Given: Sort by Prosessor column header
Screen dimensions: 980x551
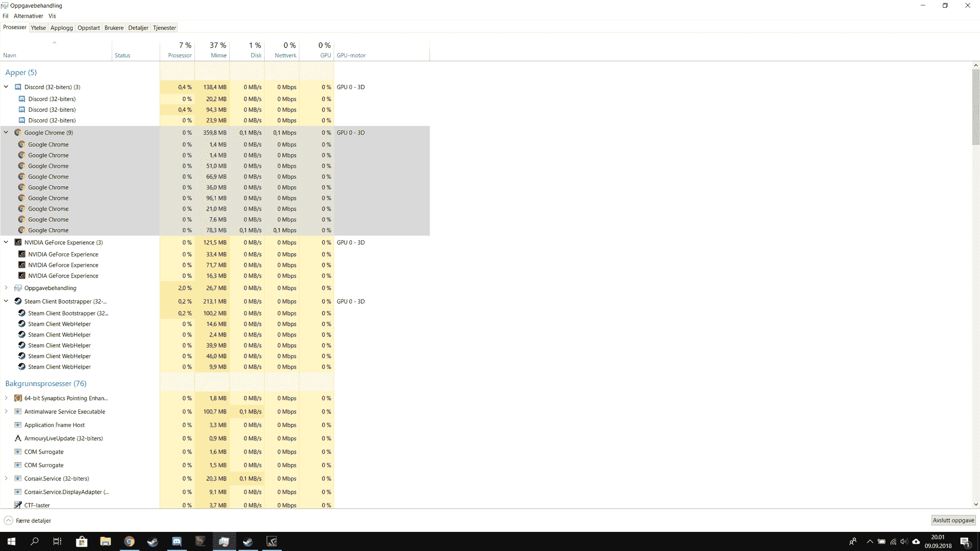Looking at the screenshot, I should point(177,50).
